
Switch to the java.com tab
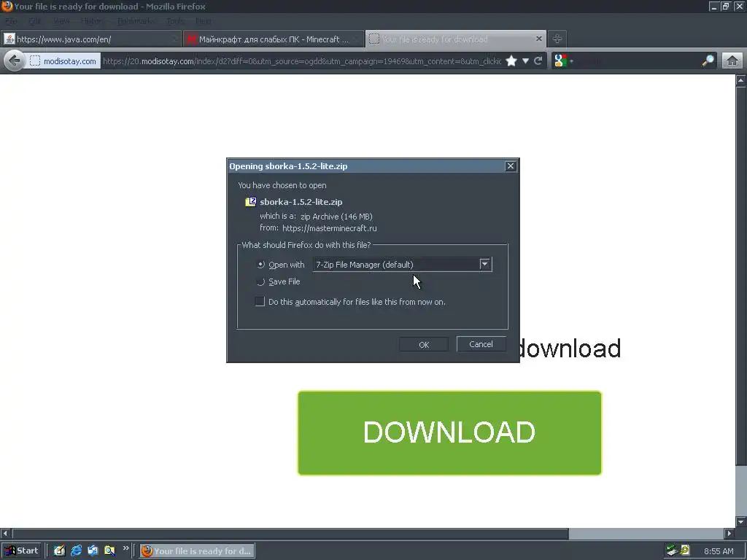(90, 39)
